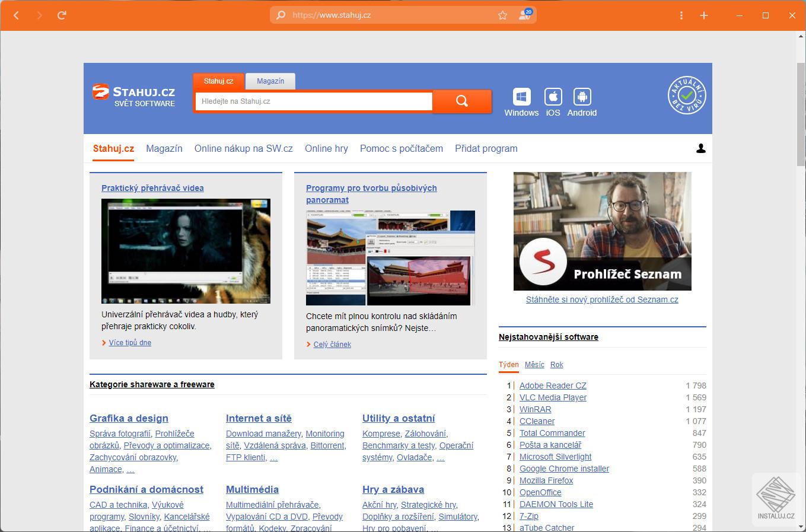The height and width of the screenshot is (532, 806).
Task: Open the 'Internet a sítě' category
Action: coord(259,418)
